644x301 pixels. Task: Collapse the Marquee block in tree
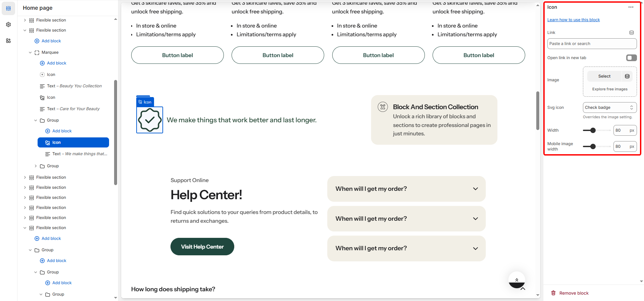tap(30, 52)
